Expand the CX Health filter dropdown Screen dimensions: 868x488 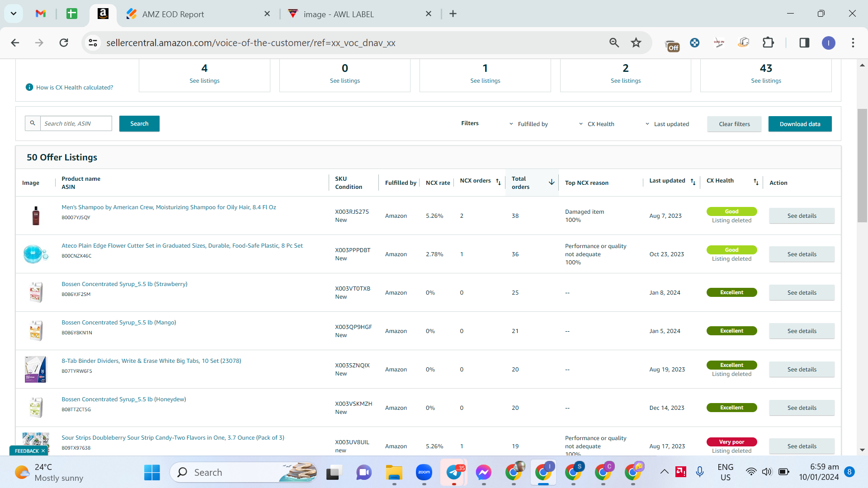tap(596, 124)
